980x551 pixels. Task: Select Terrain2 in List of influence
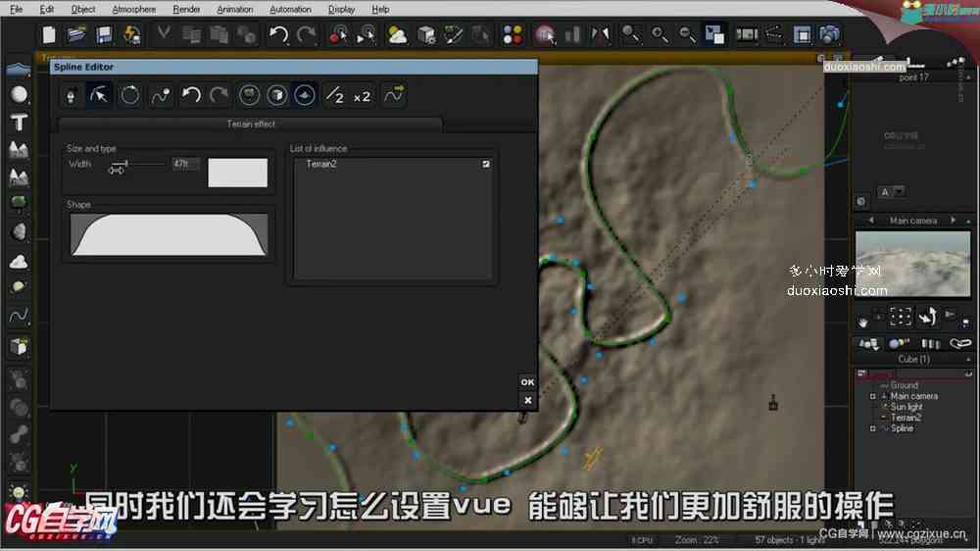(321, 164)
